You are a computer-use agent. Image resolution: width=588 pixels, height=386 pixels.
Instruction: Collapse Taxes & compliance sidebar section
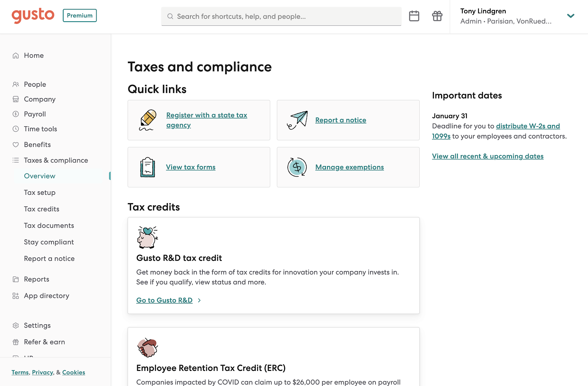(56, 160)
